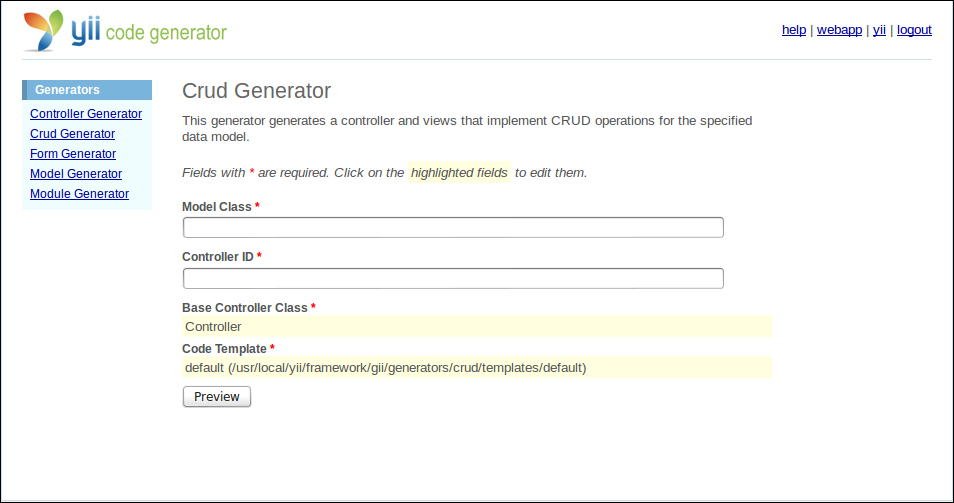Click the Preview button
Viewport: 954px width, 503px height.
tap(217, 397)
